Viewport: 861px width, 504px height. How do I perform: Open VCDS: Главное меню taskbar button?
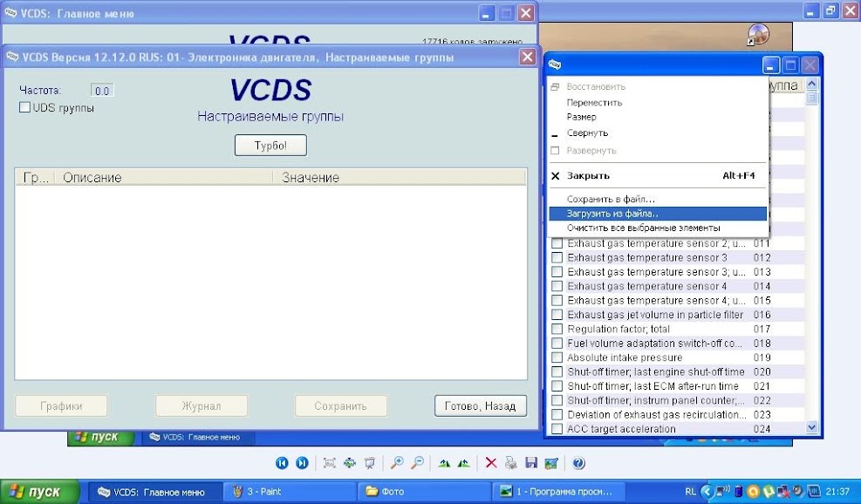pos(155,492)
